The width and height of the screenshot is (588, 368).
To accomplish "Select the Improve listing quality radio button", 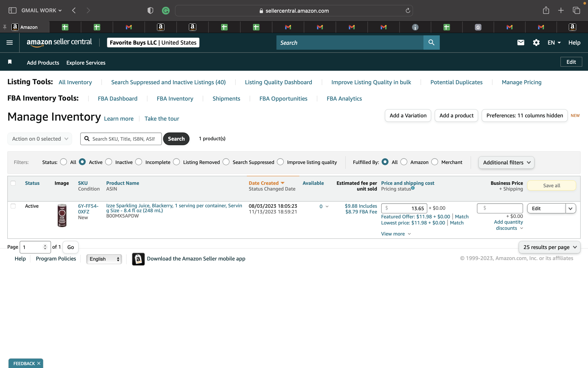I will 280,162.
